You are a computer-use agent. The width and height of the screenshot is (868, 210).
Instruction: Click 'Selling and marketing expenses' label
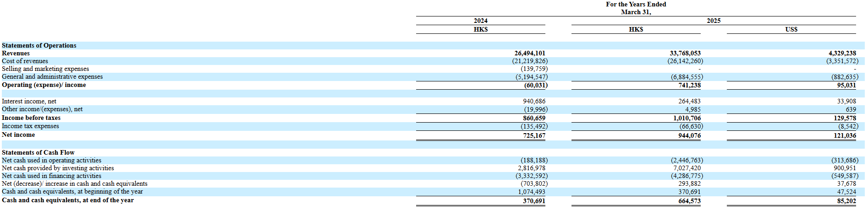[45, 69]
